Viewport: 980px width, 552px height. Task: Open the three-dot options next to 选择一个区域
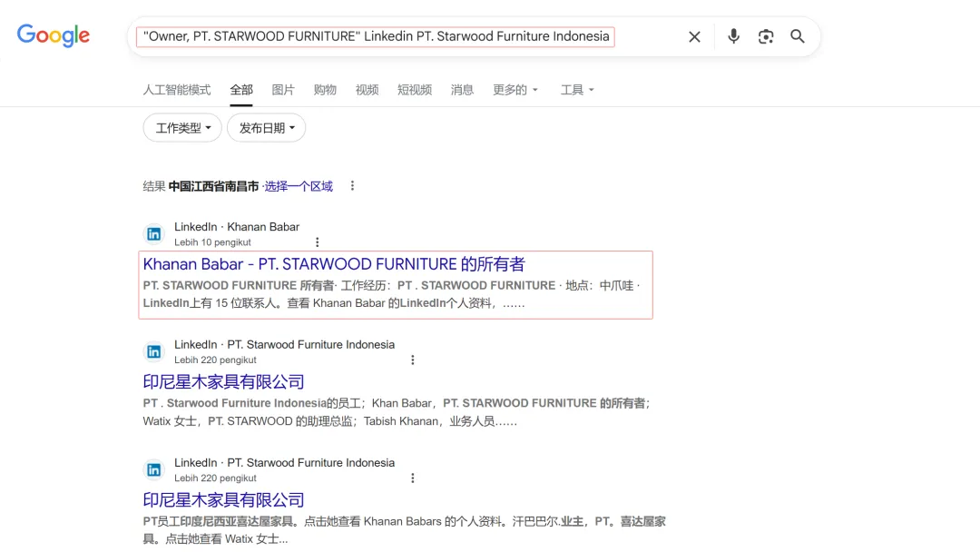pos(352,185)
